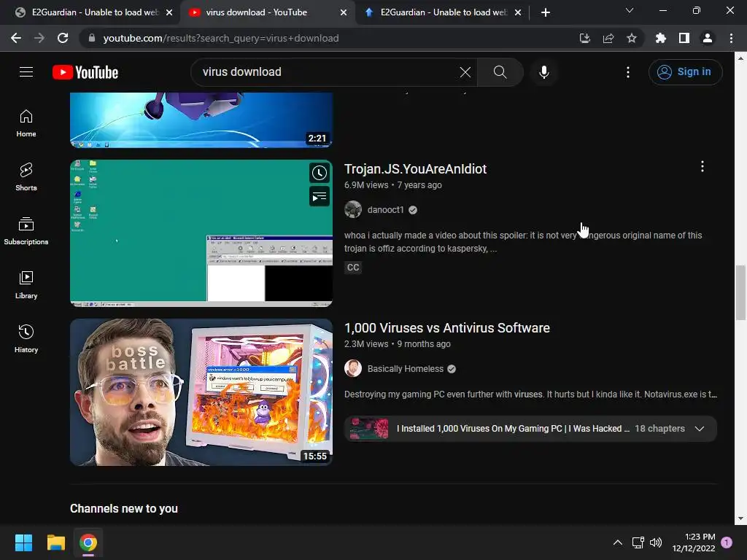The width and height of the screenshot is (747, 560).
Task: Open Library in sidebar
Action: (x=26, y=285)
